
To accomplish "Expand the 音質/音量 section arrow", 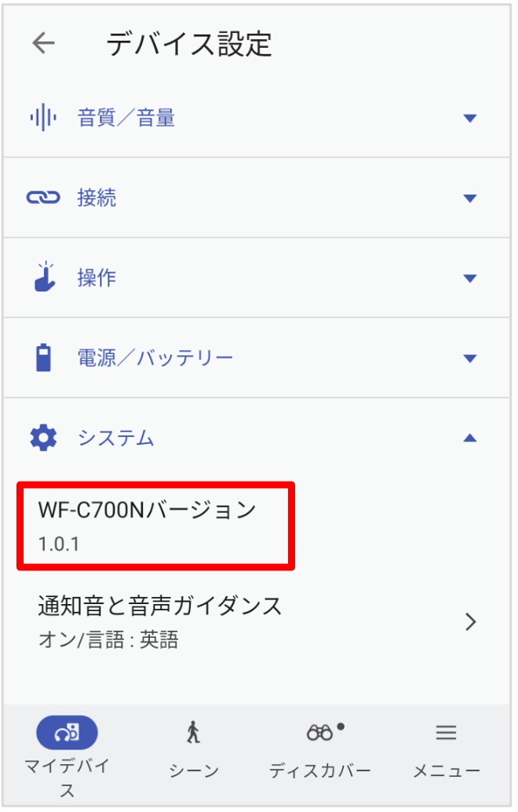I will click(470, 118).
